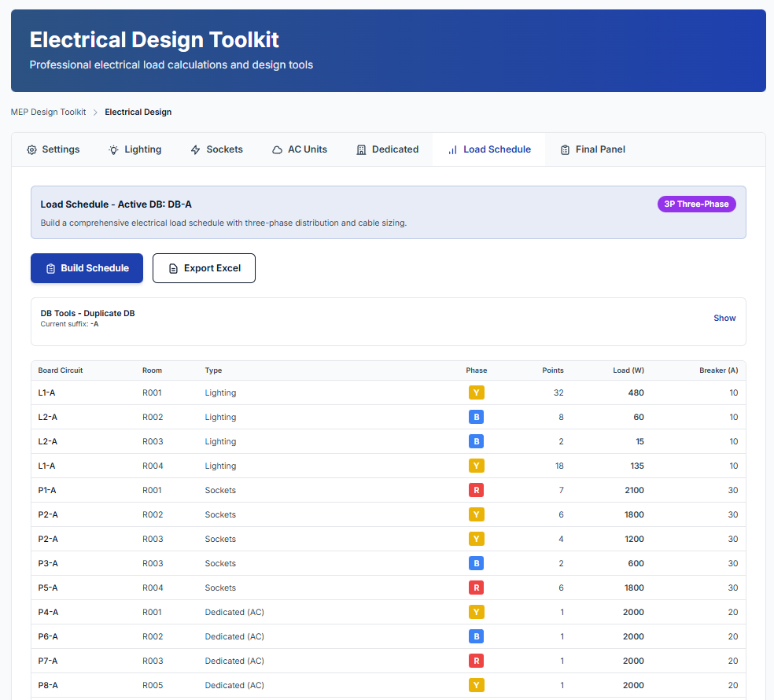The height and width of the screenshot is (700, 774).
Task: Click the Electrical Design breadcrumb entry
Action: (138, 112)
